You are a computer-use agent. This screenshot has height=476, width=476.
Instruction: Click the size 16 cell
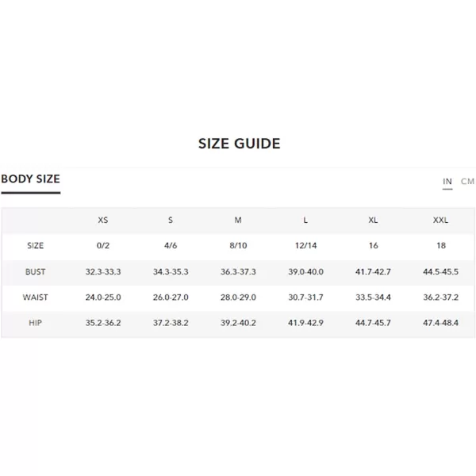pos(374,246)
